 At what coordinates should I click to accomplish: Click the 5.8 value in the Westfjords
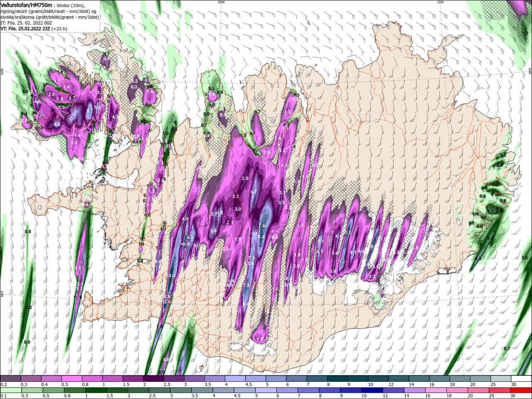(x=97, y=107)
